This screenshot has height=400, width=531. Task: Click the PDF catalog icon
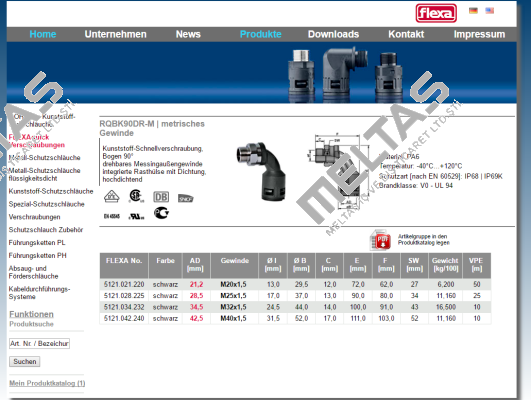pos(380,240)
